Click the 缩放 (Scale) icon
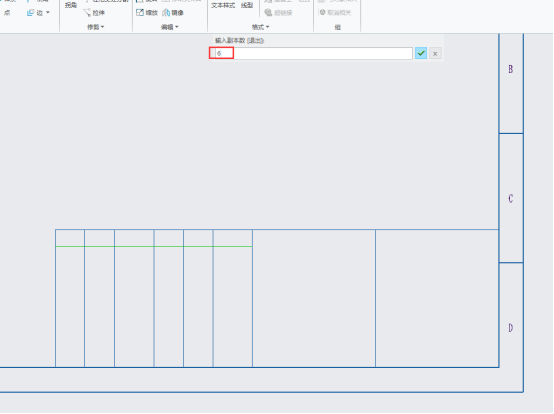 [140, 13]
